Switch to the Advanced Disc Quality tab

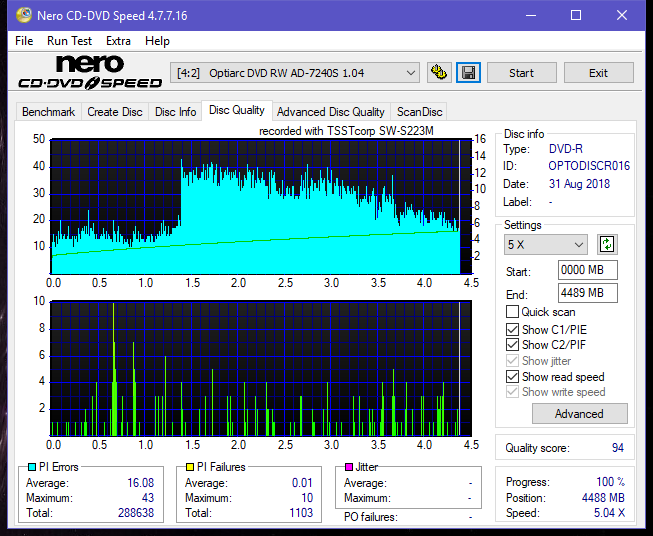pyautogui.click(x=331, y=112)
